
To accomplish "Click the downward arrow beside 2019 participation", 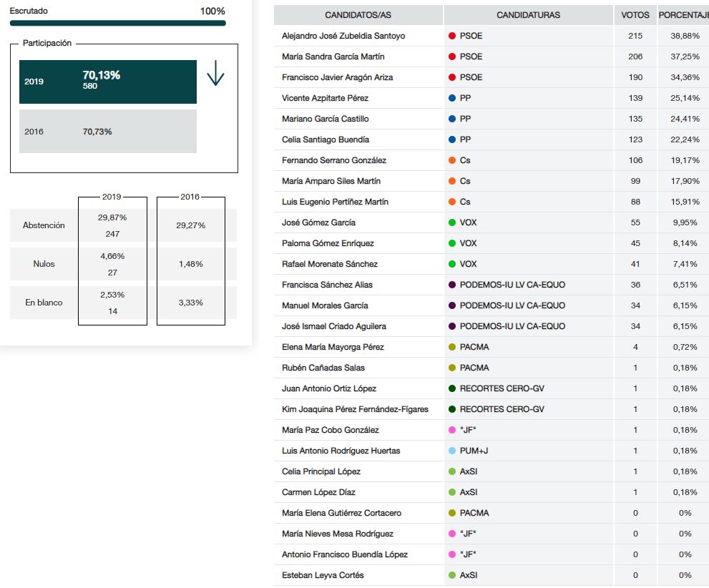I will (x=215, y=74).
